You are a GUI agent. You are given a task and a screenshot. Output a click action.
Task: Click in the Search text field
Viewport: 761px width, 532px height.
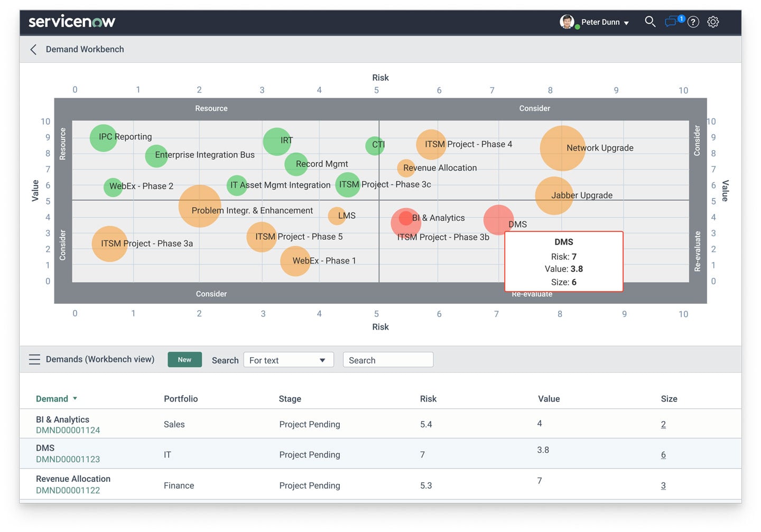(x=388, y=360)
